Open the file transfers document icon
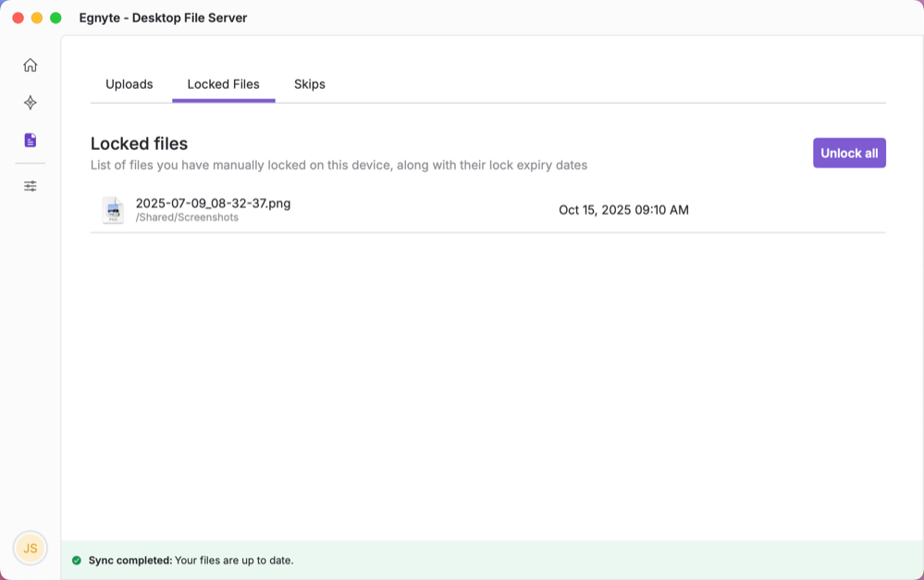 pyautogui.click(x=30, y=139)
